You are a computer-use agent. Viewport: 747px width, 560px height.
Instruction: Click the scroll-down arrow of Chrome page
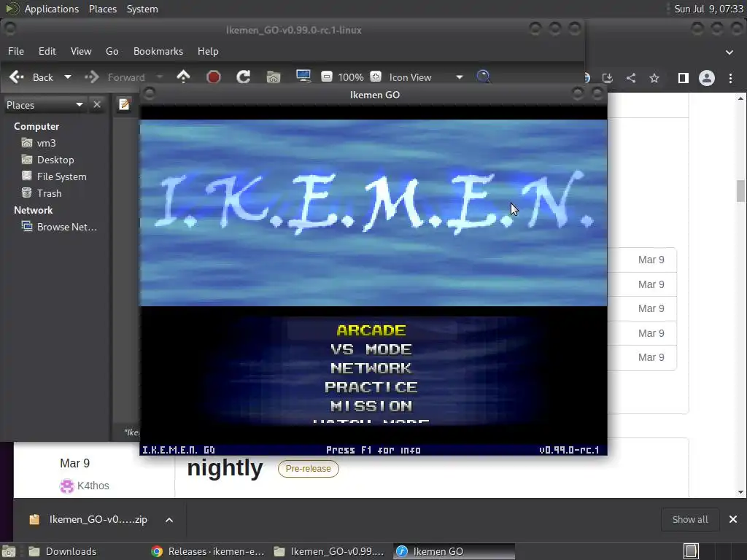(x=740, y=492)
